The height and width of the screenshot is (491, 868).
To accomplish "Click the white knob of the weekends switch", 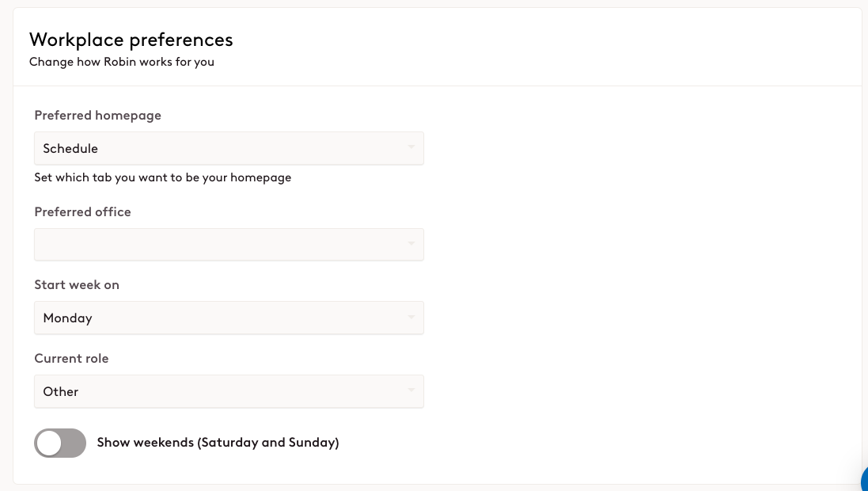I will click(49, 443).
